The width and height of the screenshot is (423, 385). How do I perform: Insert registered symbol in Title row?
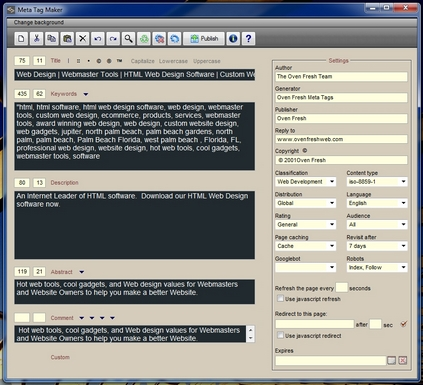point(109,61)
